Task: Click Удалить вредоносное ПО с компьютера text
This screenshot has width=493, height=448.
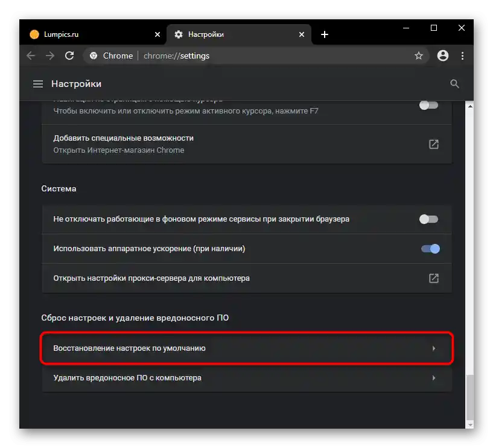Action: [127, 378]
